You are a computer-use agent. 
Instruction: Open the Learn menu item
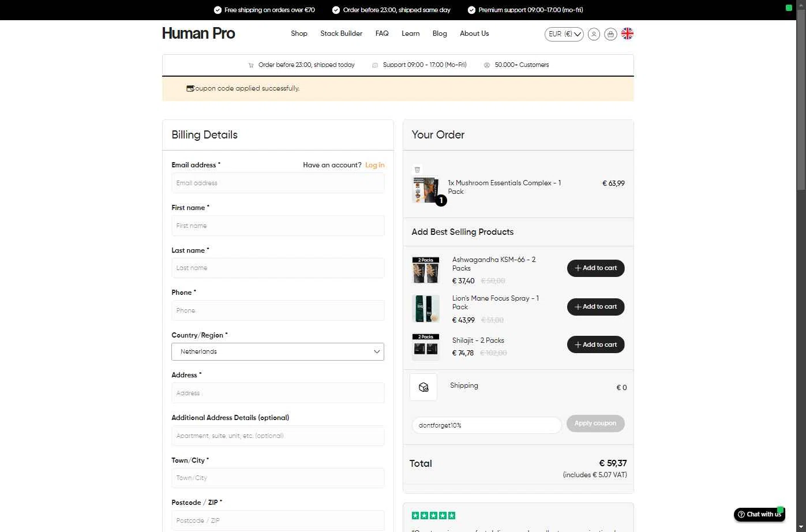[410, 33]
